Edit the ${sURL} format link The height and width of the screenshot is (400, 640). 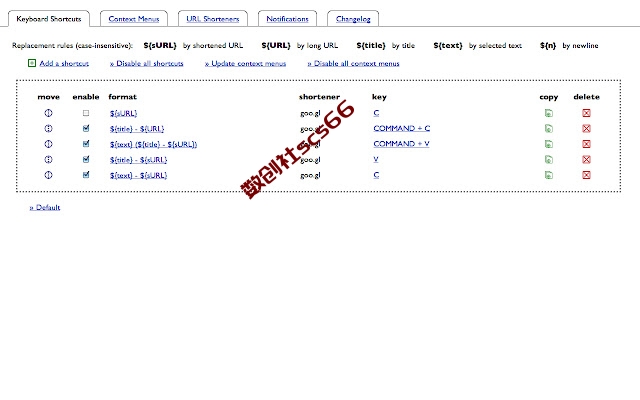coord(123,113)
